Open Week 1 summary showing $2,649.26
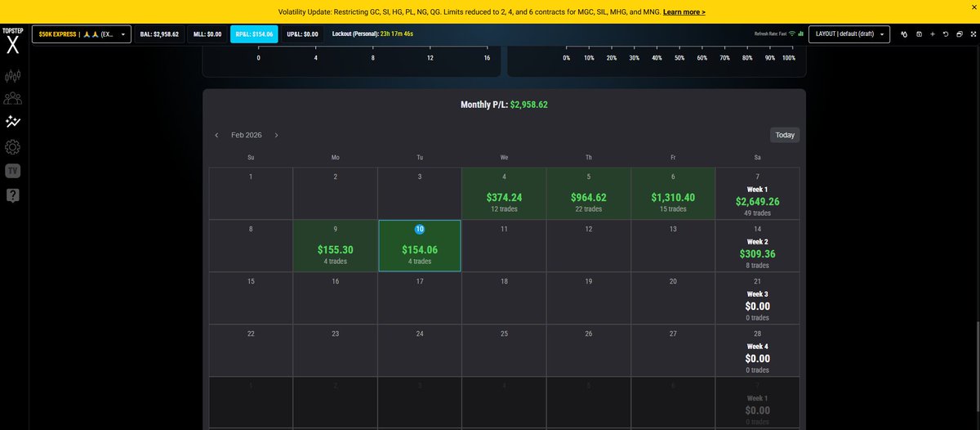This screenshot has width=980, height=430. coord(757,194)
